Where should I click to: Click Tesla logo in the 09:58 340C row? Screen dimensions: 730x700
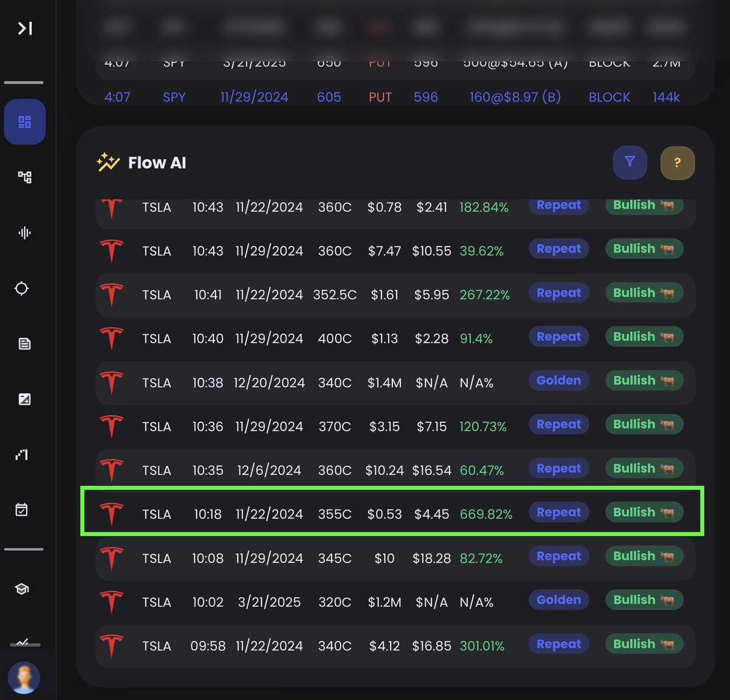coord(111,646)
